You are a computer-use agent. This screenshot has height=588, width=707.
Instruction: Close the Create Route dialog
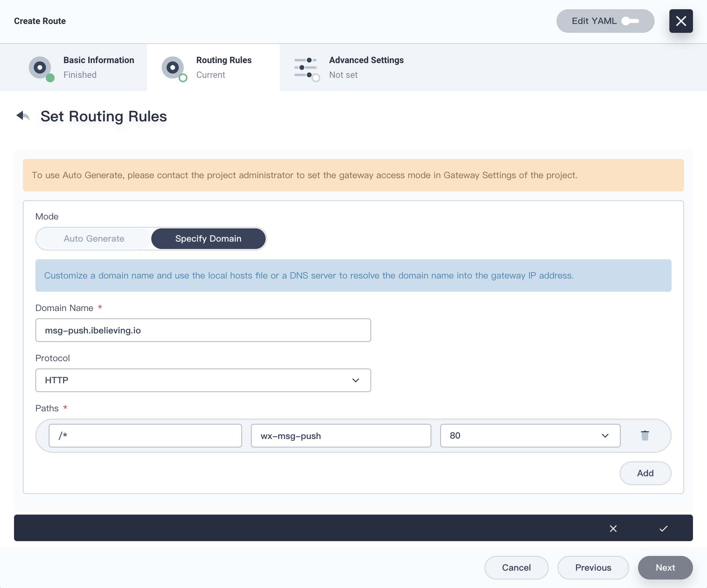(681, 21)
